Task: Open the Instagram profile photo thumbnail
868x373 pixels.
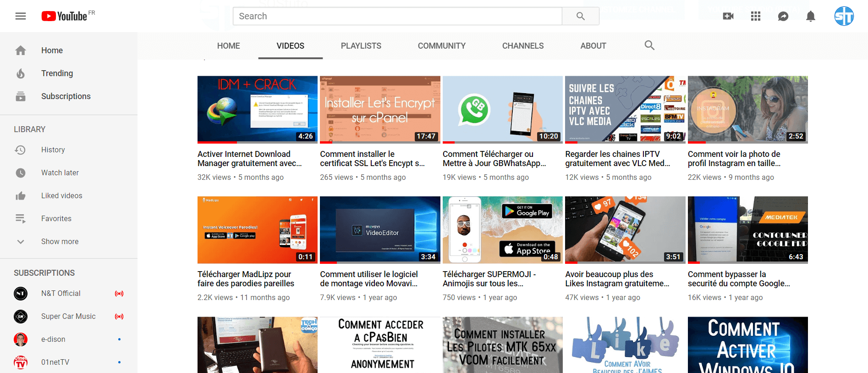Action: pos(748,110)
